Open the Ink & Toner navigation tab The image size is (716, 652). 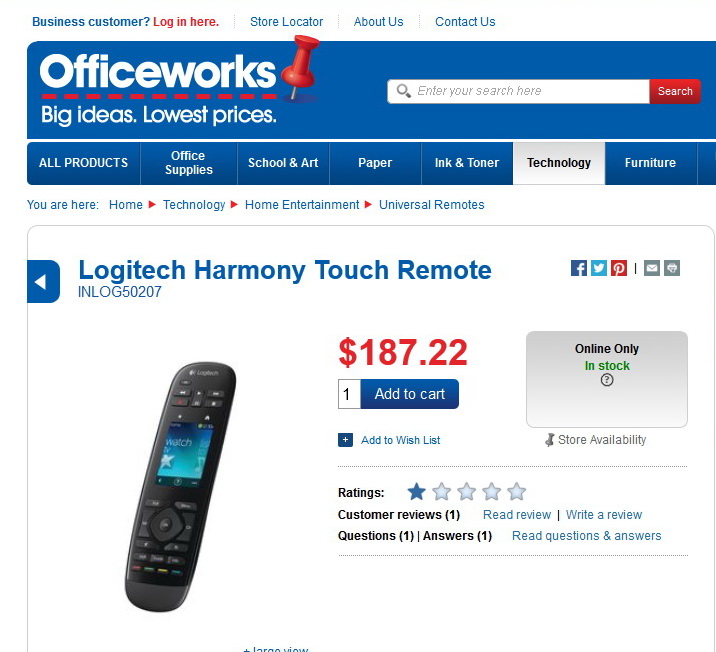click(x=467, y=163)
